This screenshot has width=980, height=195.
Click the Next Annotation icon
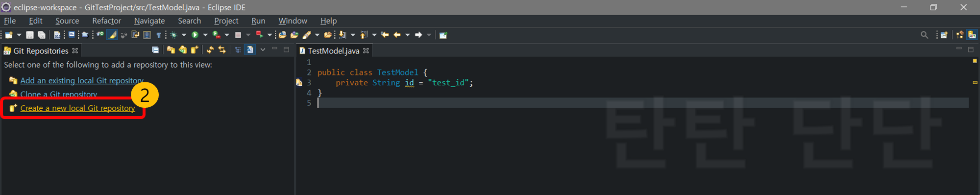[342, 35]
